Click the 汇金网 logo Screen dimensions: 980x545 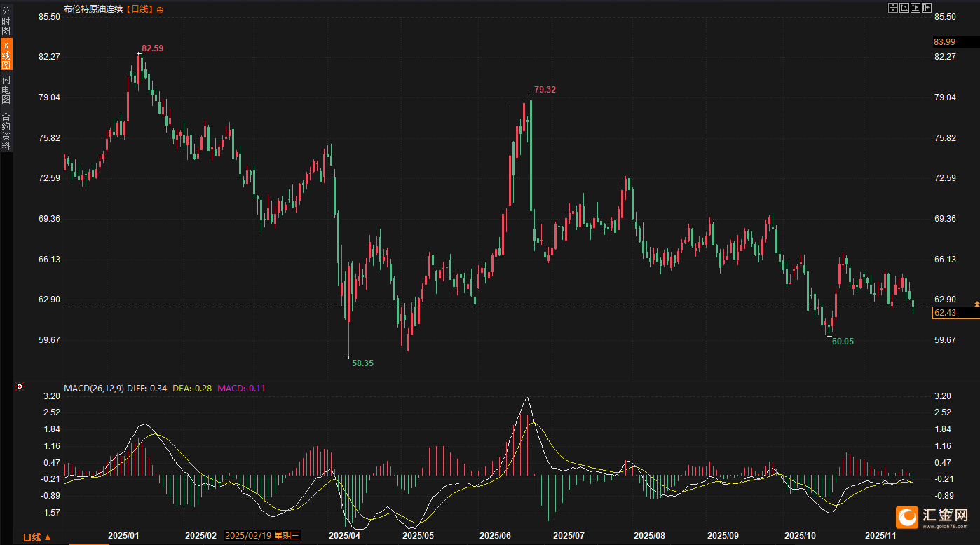point(933,518)
